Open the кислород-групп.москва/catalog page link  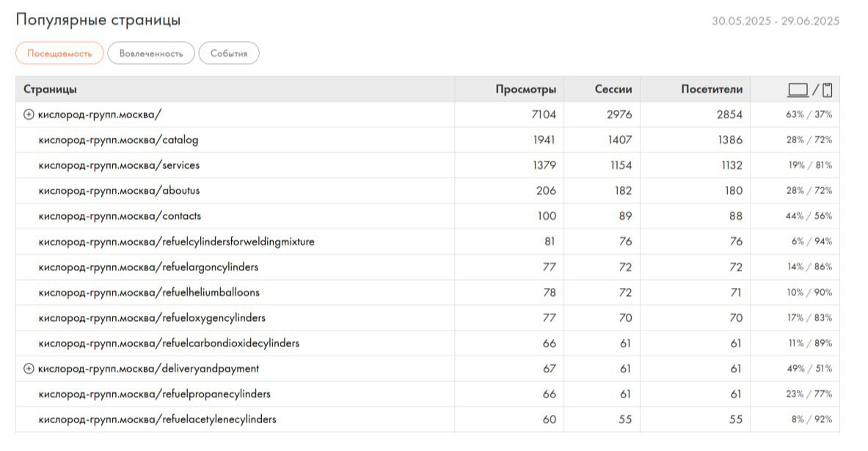tap(118, 140)
